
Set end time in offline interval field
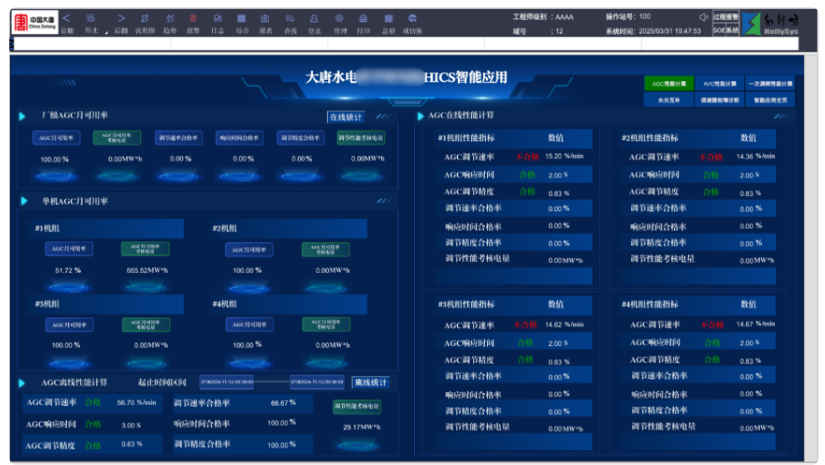click(317, 382)
